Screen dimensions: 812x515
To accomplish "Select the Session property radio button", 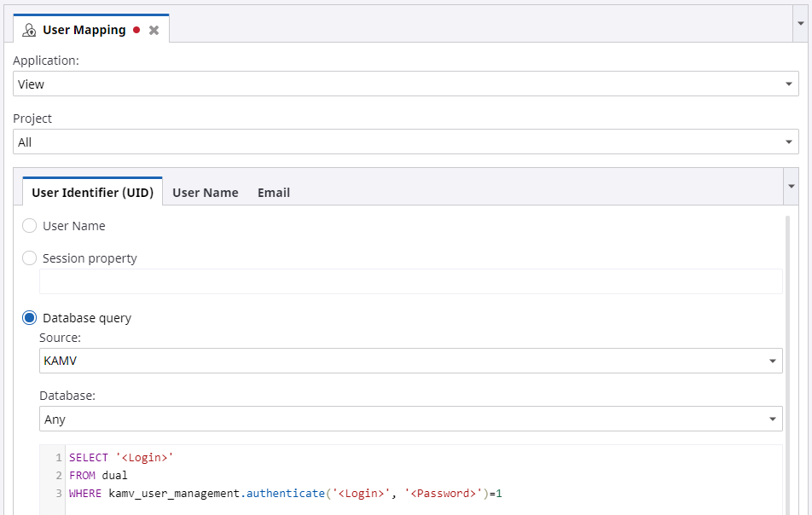I will point(29,257).
